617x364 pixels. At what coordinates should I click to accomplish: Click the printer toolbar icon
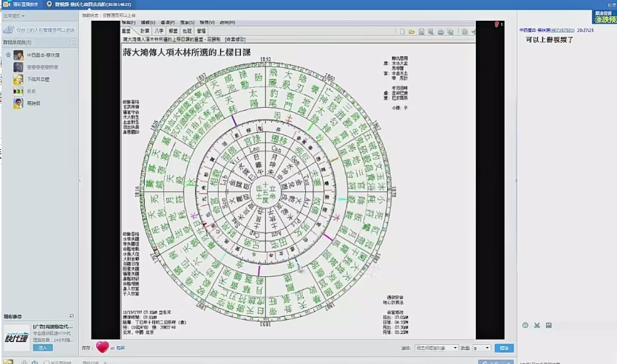440,32
